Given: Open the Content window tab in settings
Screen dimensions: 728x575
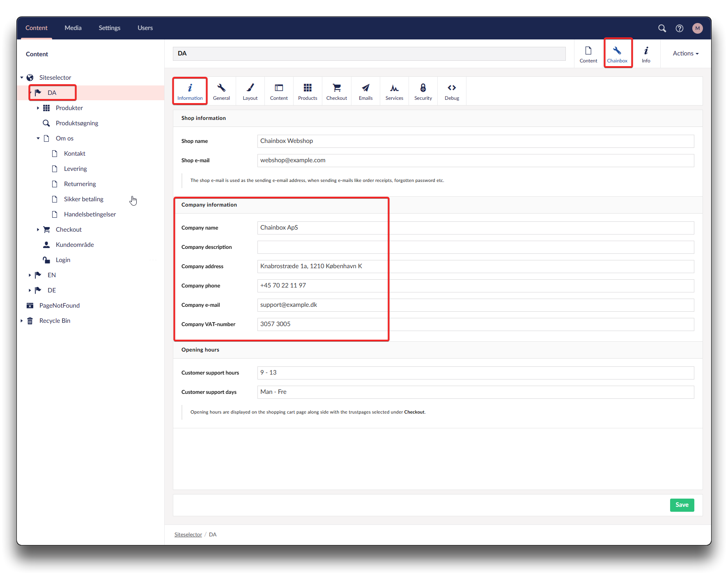Looking at the screenshot, I should coord(279,91).
